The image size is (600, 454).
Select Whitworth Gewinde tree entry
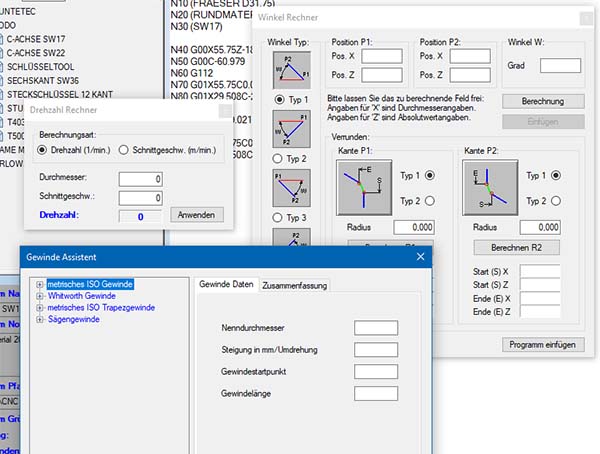[x=82, y=296]
